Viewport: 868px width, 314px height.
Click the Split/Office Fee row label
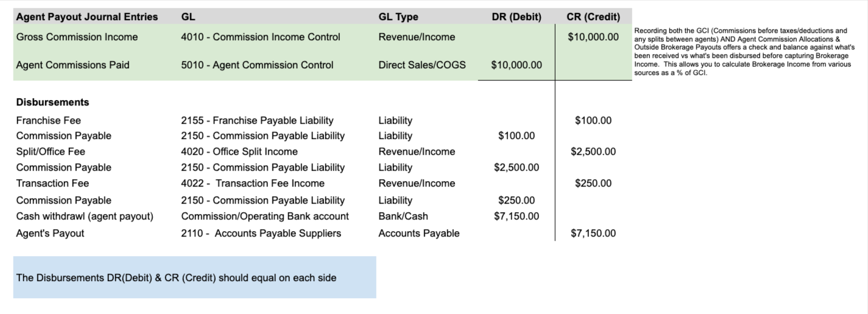click(51, 151)
